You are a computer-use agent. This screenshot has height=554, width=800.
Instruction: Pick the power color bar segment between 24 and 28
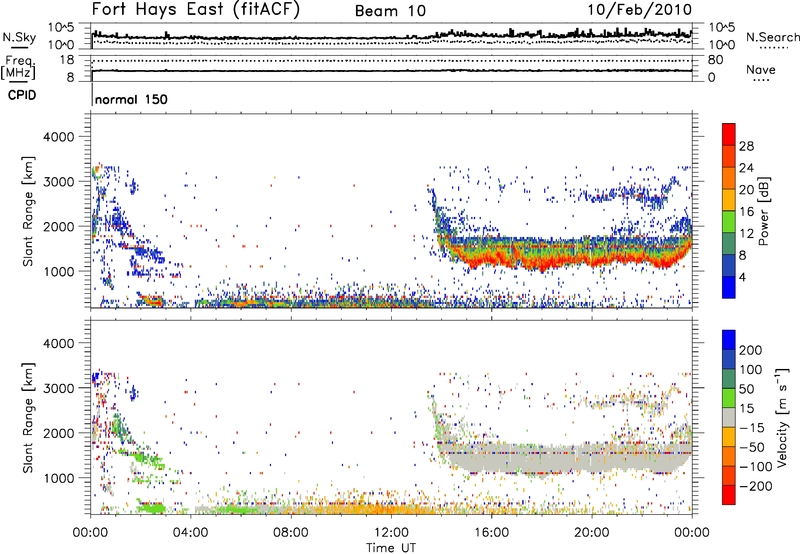click(x=729, y=156)
